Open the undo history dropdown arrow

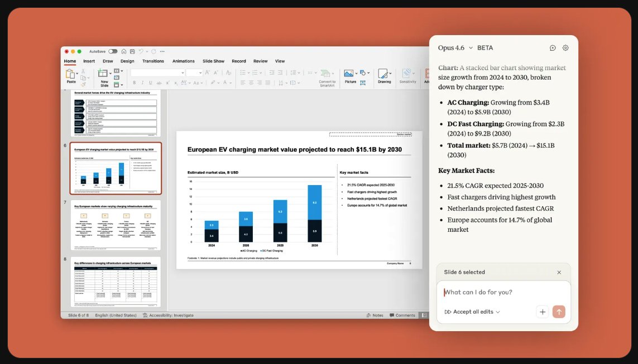(x=146, y=52)
